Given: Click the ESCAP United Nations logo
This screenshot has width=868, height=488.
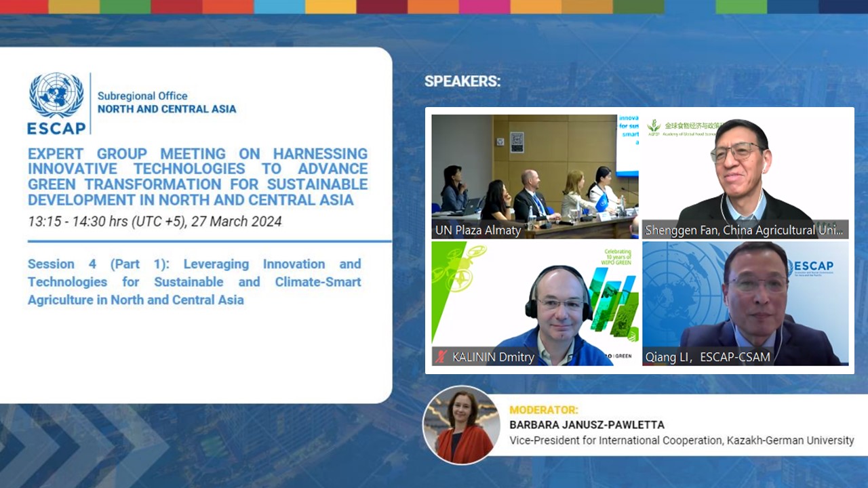Looking at the screenshot, I should 57,103.
